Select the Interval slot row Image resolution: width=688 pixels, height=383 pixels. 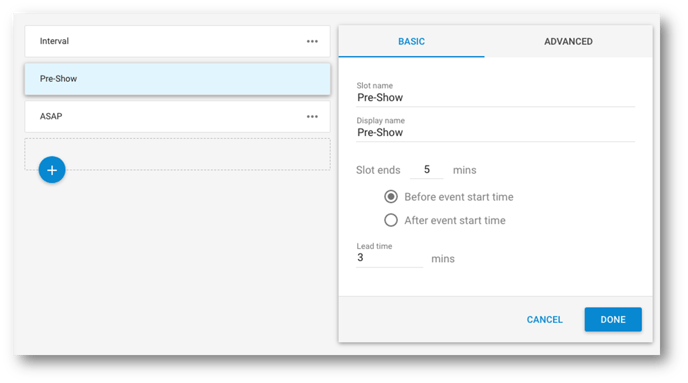177,41
